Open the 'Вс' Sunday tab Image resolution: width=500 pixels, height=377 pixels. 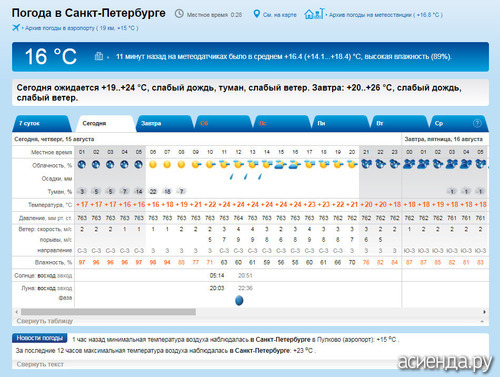pos(281,123)
